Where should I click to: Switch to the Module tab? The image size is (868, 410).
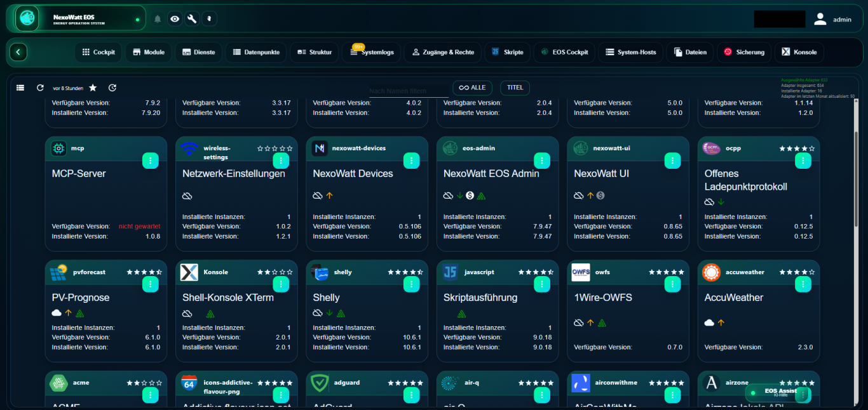pyautogui.click(x=149, y=52)
